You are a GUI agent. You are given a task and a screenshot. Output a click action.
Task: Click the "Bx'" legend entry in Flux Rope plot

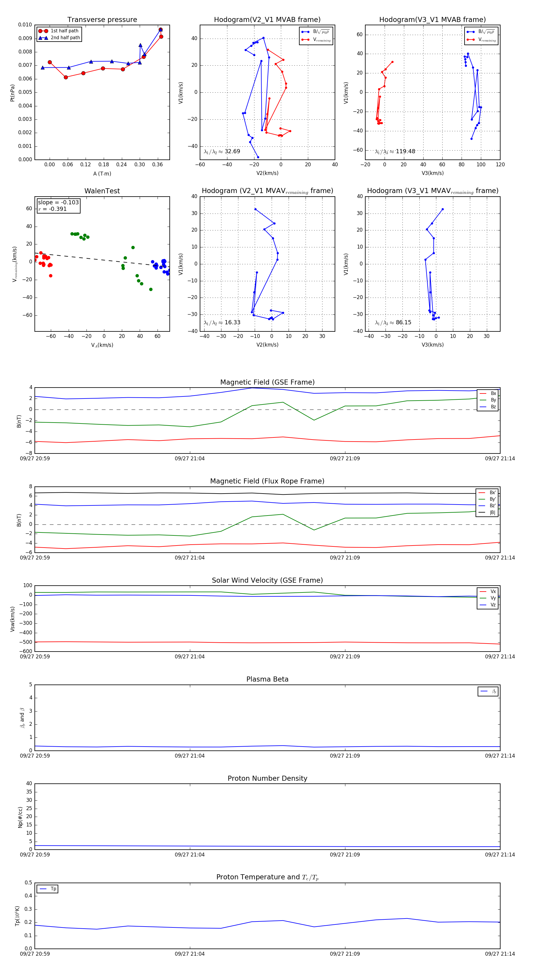click(x=487, y=492)
